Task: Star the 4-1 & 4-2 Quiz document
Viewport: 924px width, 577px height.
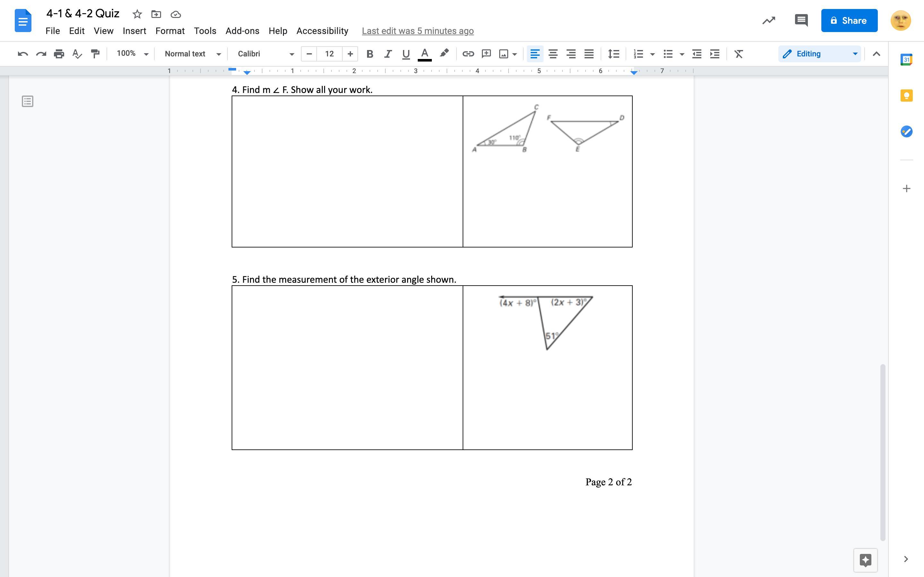Action: pos(137,14)
